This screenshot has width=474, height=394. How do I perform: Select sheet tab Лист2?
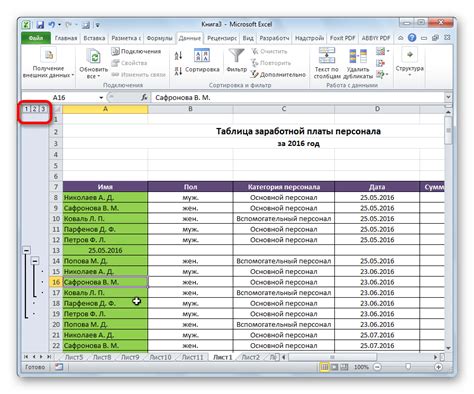pos(250,357)
